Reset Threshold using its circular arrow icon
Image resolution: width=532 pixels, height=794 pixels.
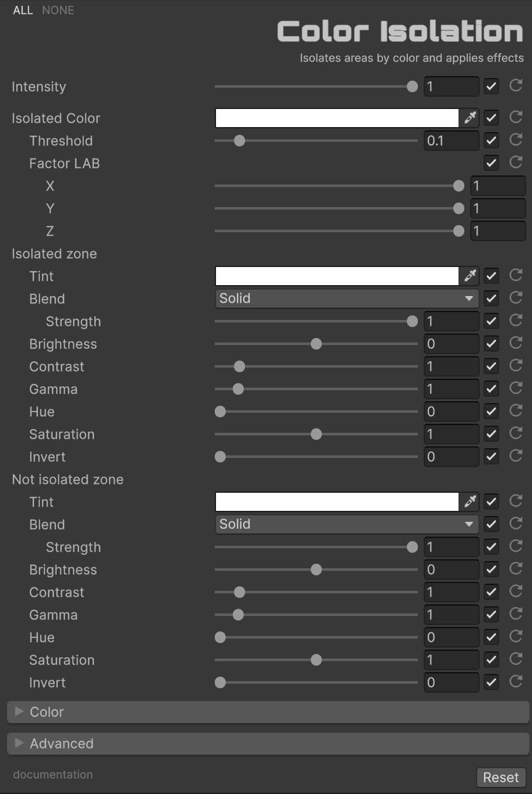[x=516, y=139]
